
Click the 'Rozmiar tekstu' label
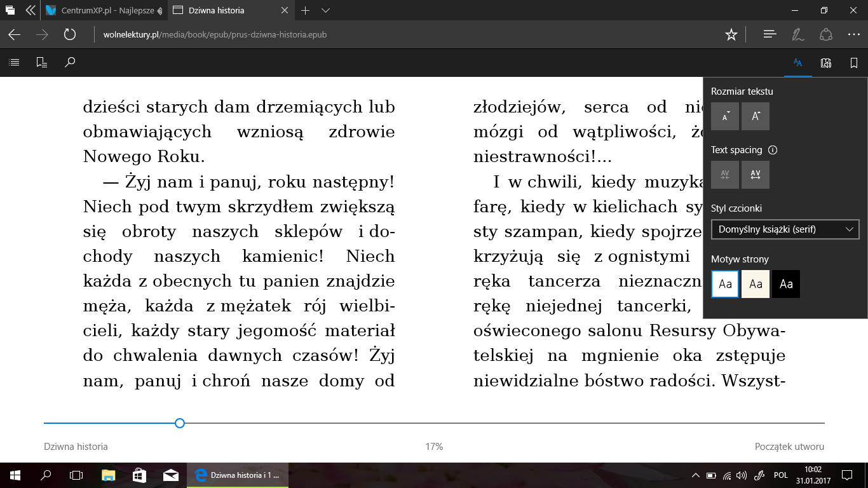click(742, 91)
